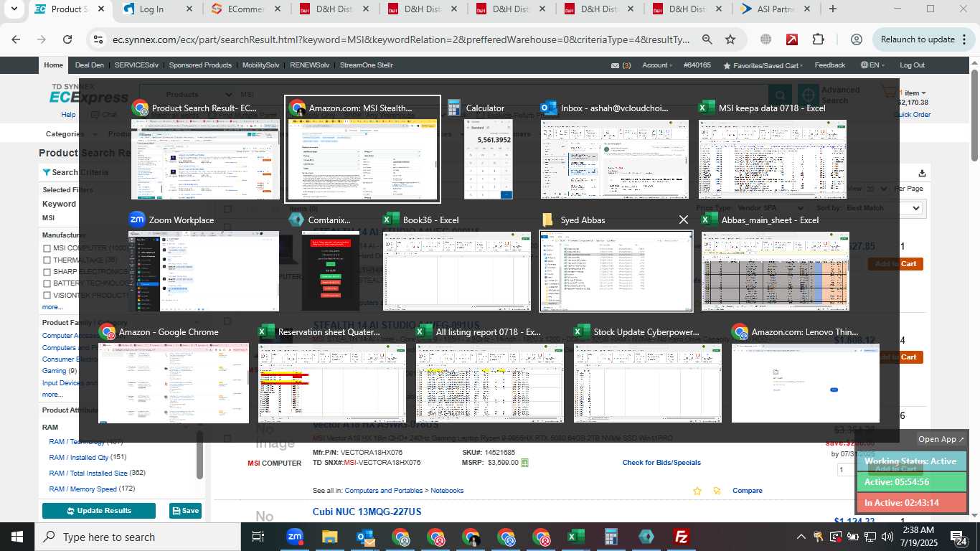
Task: Check the SHARP ELECTRONICS manufacturer checkbox
Action: coord(47,272)
